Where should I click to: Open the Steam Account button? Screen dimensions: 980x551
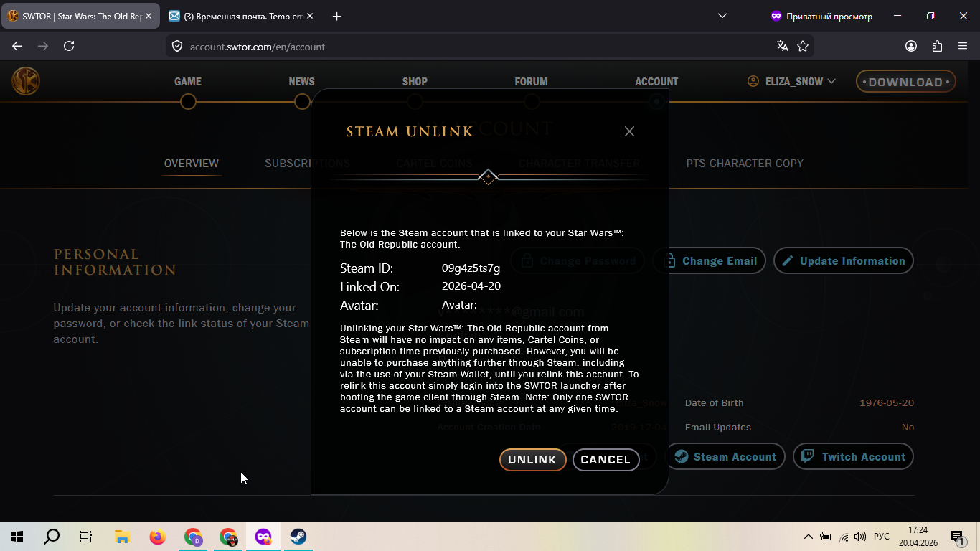click(x=726, y=457)
